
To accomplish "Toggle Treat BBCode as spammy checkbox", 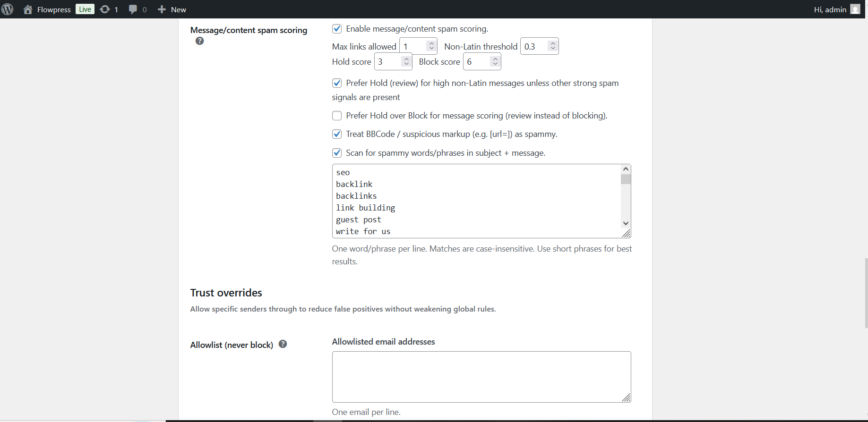I will (x=337, y=134).
